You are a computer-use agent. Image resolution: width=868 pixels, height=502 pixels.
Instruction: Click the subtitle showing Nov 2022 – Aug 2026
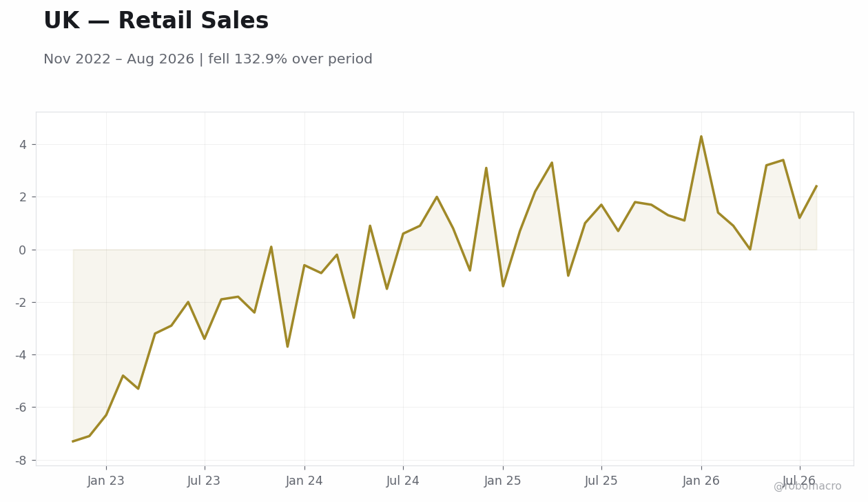click(x=207, y=59)
